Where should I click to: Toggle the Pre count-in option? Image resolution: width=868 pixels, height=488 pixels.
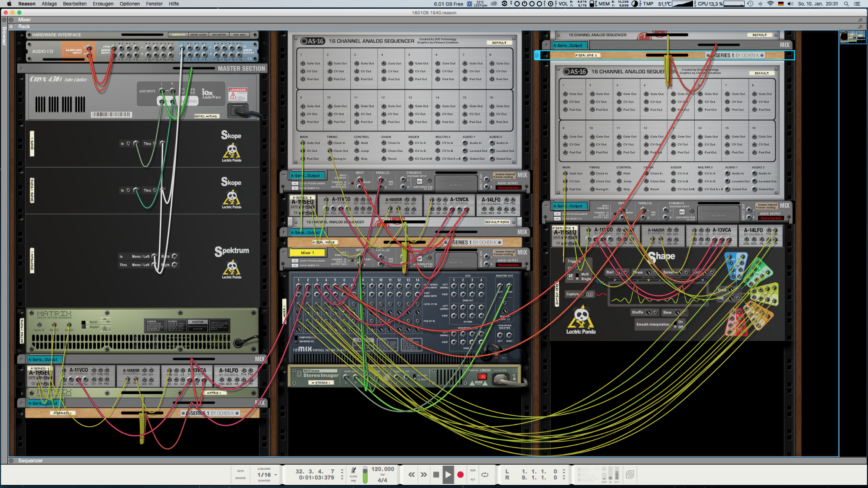(x=353, y=481)
